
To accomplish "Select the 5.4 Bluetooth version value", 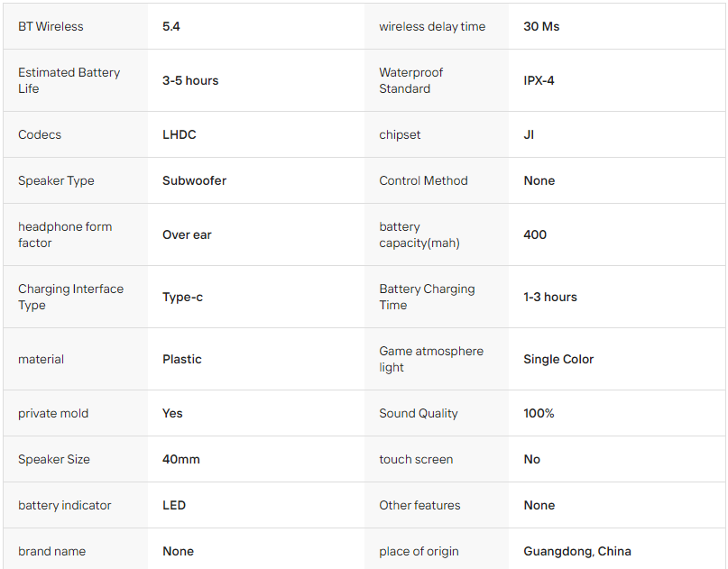I will (x=170, y=26).
